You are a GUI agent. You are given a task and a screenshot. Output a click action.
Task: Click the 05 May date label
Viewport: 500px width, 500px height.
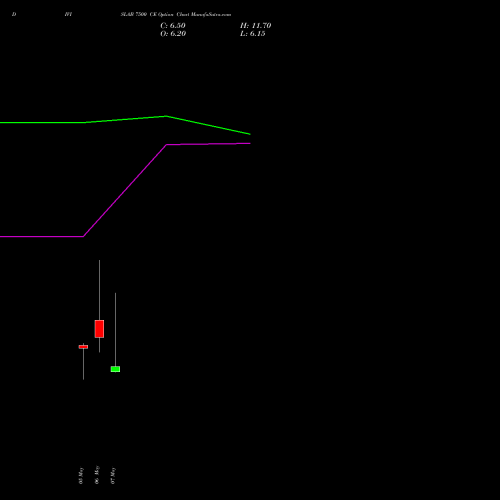(x=81, y=476)
